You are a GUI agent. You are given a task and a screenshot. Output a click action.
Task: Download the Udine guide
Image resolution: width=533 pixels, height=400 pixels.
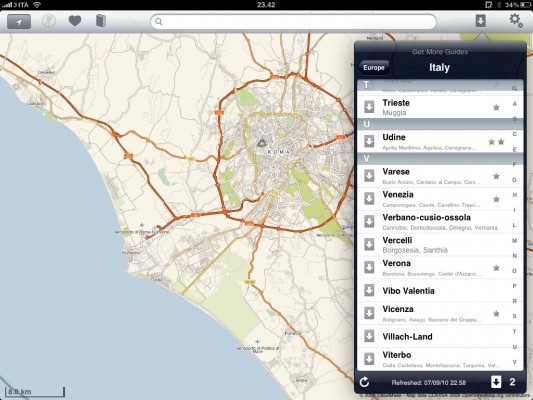click(369, 141)
